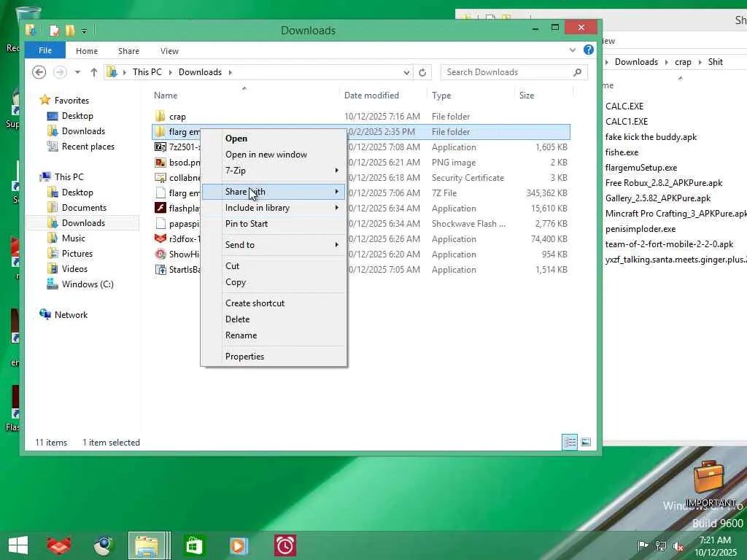Viewport: 747px width, 560px height.
Task: Click the blue File button
Action: pyautogui.click(x=45, y=50)
